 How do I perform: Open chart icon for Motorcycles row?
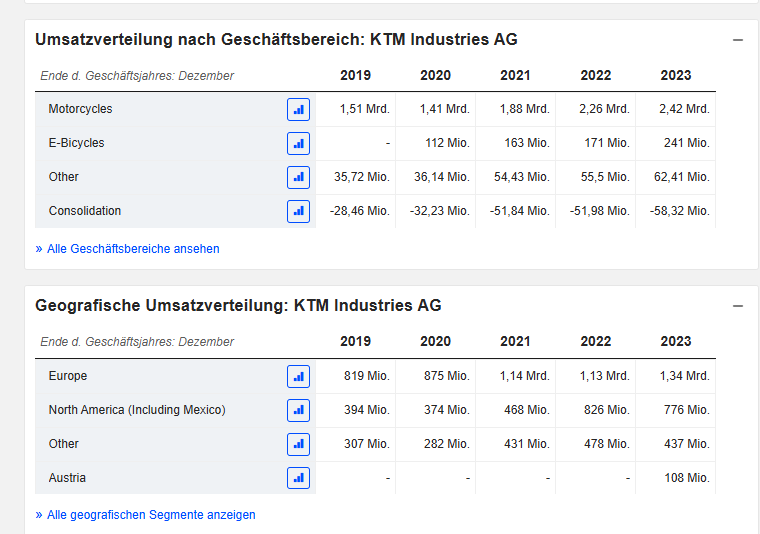[298, 110]
